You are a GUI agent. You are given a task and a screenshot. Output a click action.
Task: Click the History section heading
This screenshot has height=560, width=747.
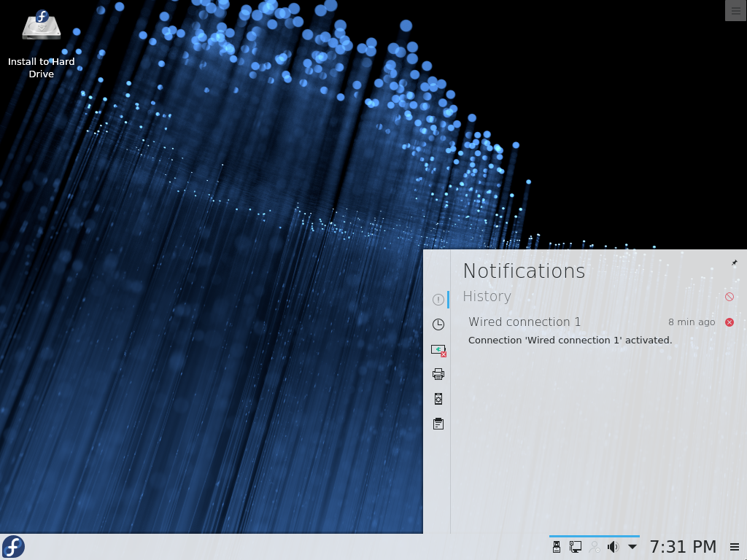click(487, 297)
